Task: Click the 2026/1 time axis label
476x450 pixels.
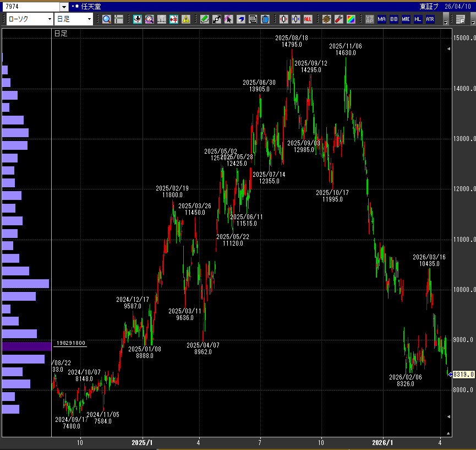Action: click(382, 443)
